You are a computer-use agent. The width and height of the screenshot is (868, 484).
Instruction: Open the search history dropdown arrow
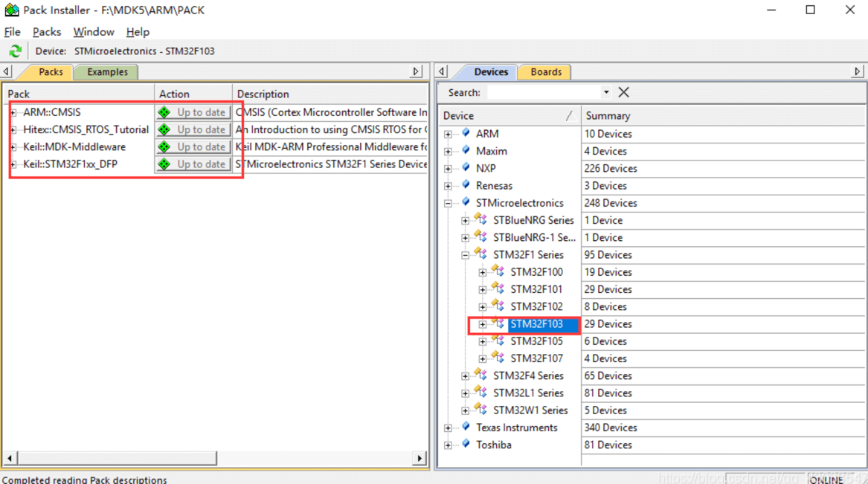[605, 92]
